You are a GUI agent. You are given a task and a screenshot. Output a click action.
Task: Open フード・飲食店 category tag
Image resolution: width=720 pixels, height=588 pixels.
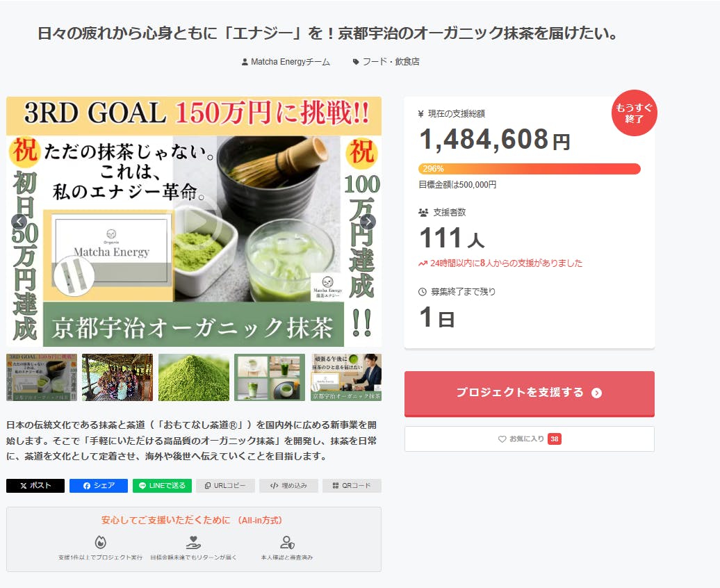point(386,62)
